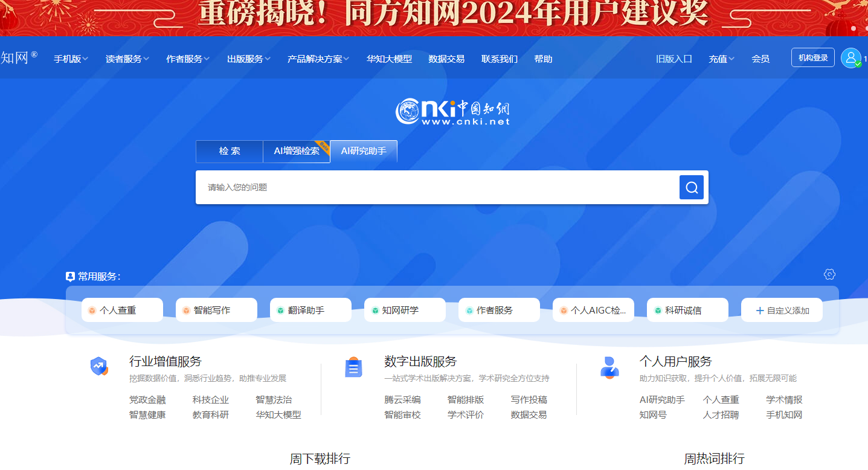868x470 pixels.
Task: Open 个人查重 service shortcut
Action: point(122,310)
